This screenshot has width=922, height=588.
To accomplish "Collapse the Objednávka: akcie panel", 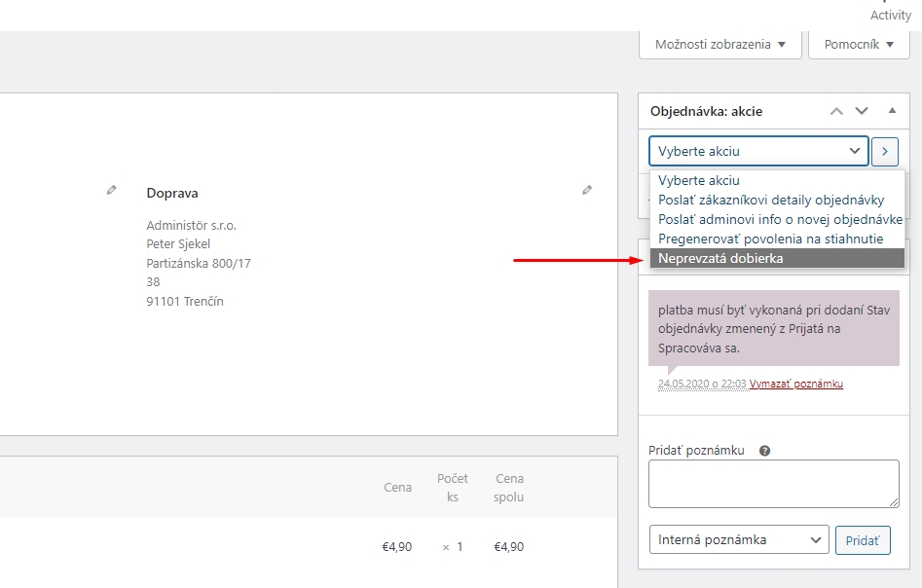I will click(892, 111).
